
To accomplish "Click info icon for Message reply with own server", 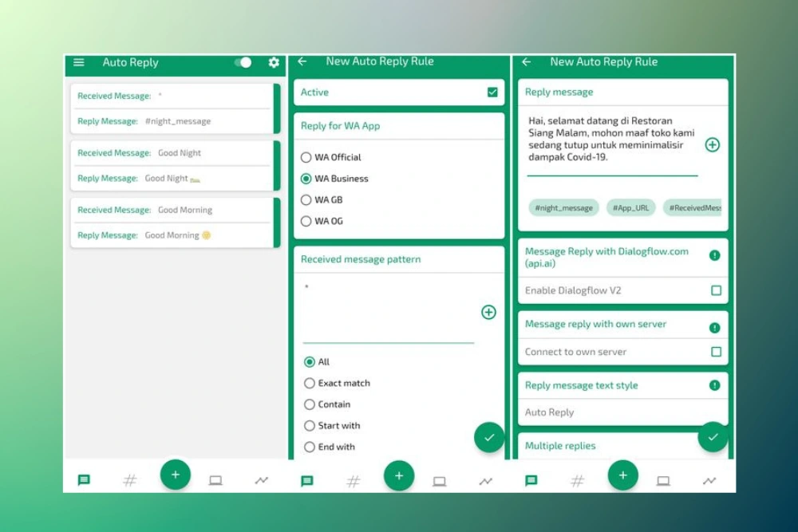I will [715, 327].
